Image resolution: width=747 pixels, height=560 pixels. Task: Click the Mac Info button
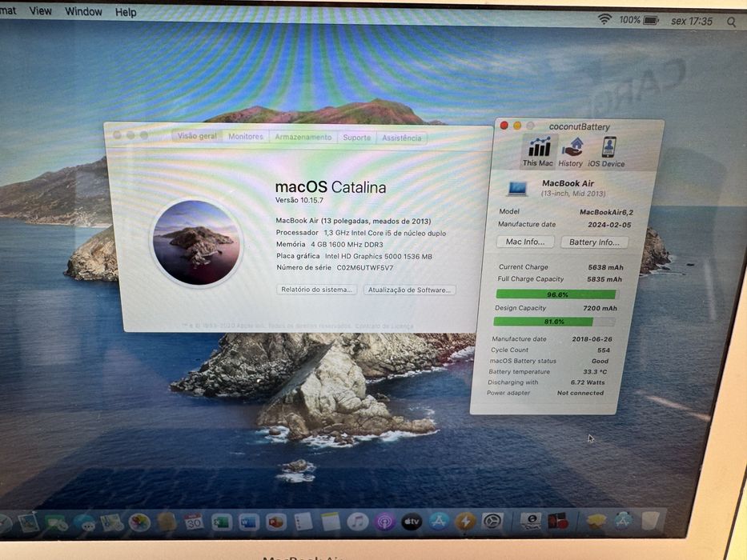tap(525, 242)
